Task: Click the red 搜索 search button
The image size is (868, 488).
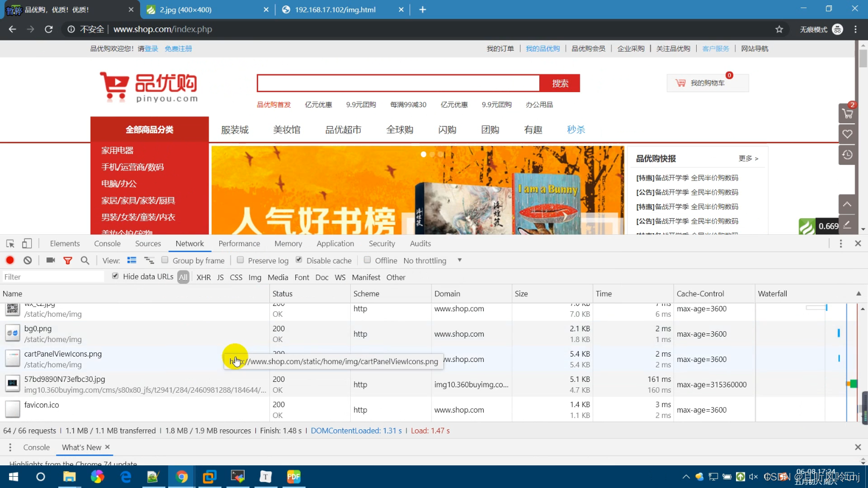Action: coord(560,83)
